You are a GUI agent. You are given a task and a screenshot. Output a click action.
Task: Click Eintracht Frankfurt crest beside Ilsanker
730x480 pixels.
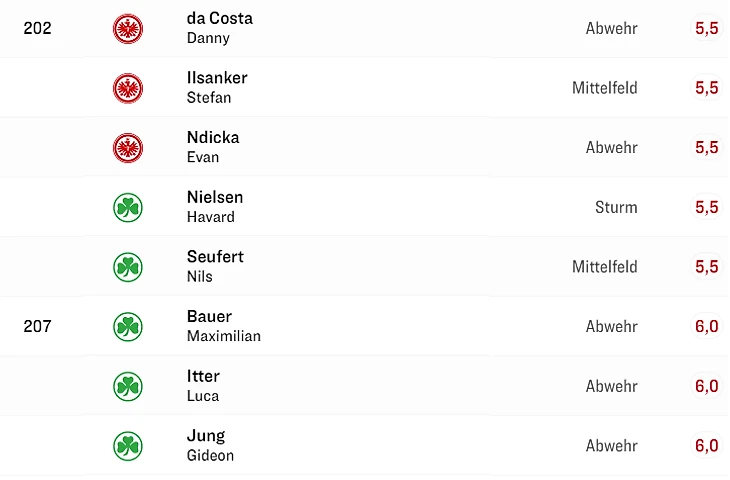point(128,88)
